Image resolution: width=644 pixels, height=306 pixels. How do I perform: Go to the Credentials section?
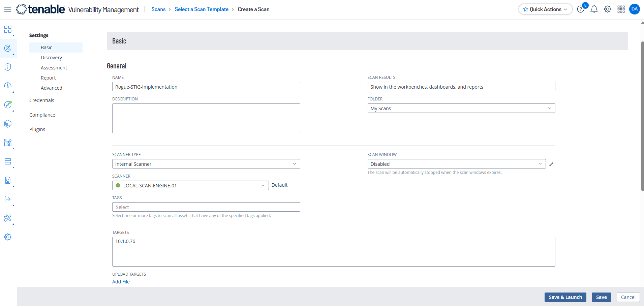point(42,100)
